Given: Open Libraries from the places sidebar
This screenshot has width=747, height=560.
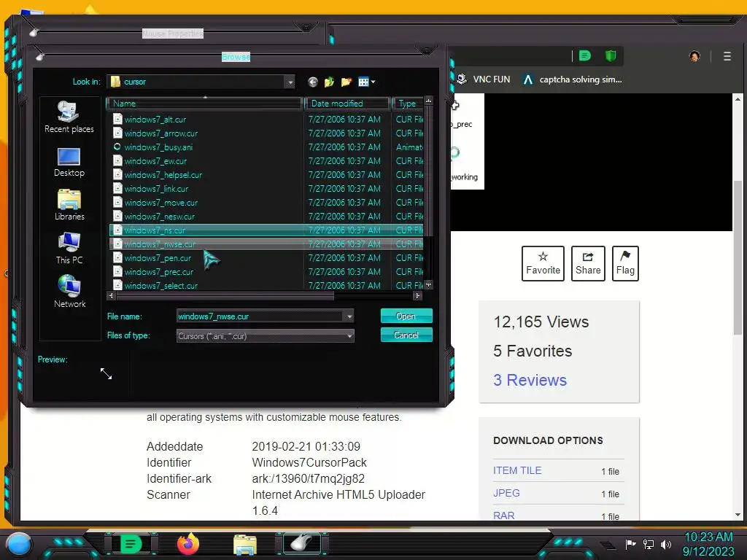Looking at the screenshot, I should click(x=69, y=205).
